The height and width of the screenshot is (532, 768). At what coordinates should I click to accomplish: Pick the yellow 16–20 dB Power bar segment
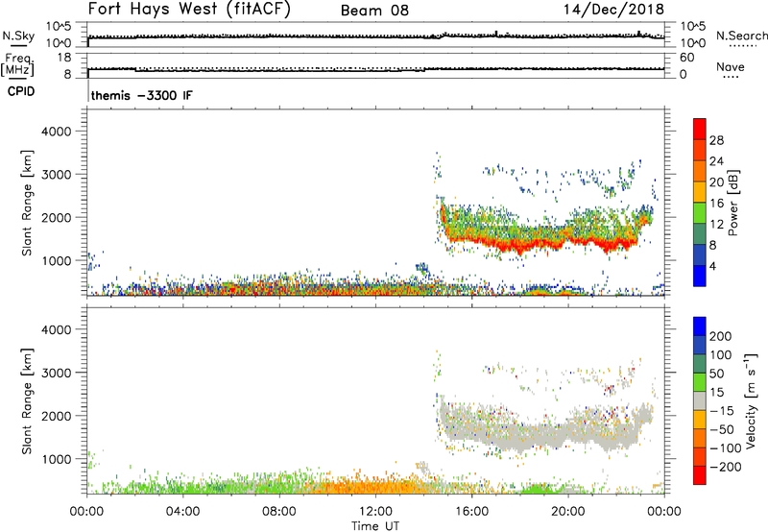click(700, 192)
